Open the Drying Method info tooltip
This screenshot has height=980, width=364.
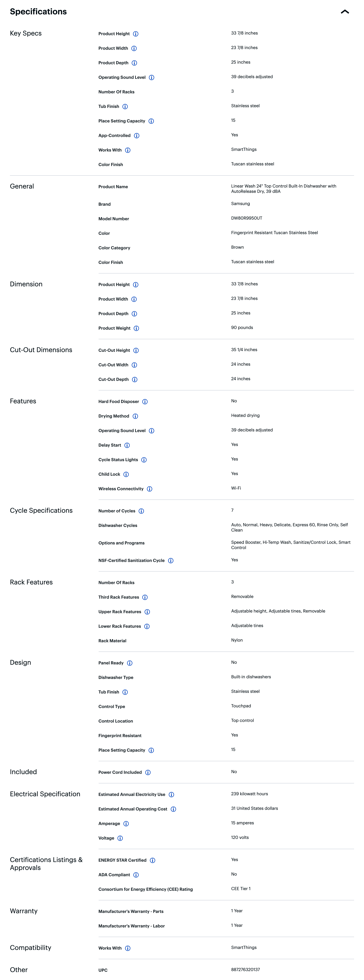135,416
